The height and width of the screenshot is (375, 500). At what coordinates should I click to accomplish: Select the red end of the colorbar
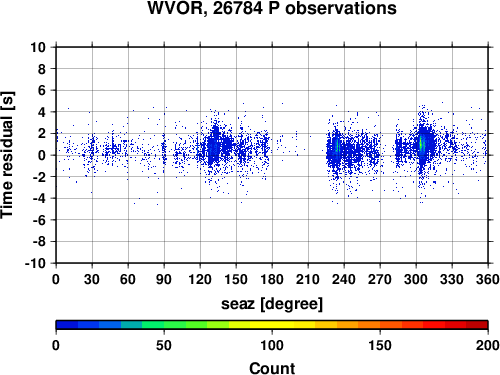click(477, 325)
